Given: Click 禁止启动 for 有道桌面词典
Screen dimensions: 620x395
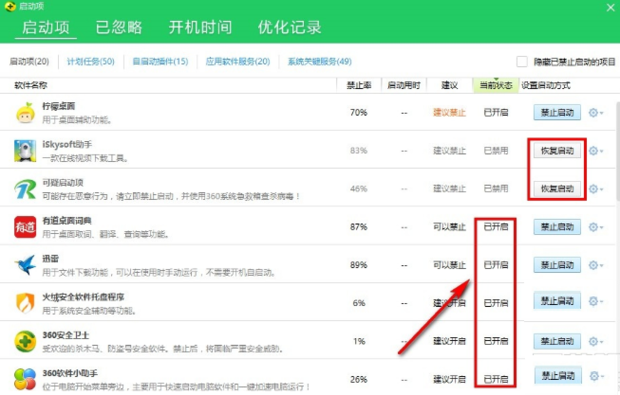Looking at the screenshot, I should pyautogui.click(x=557, y=227).
